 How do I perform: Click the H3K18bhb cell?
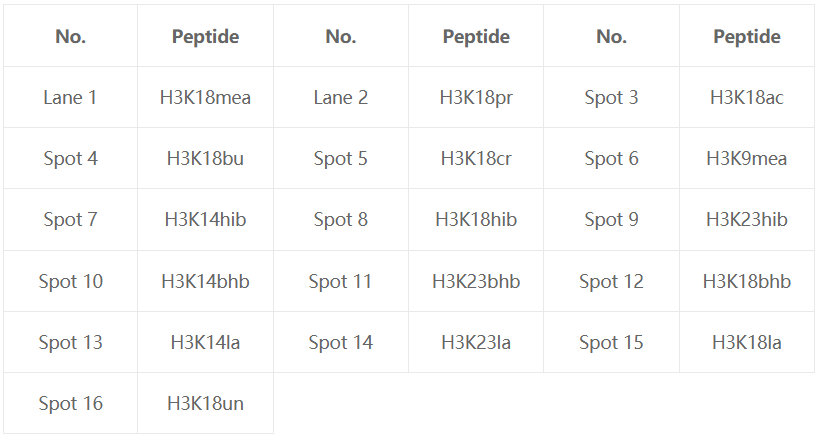click(x=747, y=281)
